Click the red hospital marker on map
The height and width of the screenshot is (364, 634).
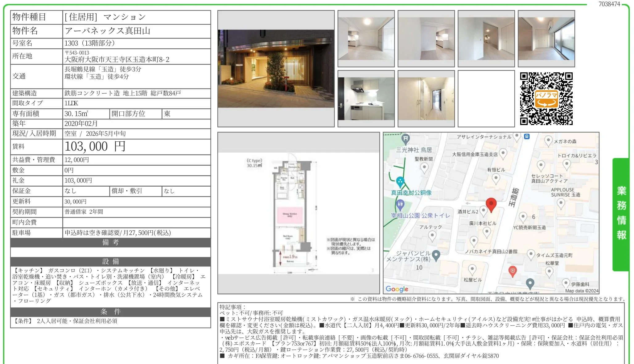coord(512,271)
